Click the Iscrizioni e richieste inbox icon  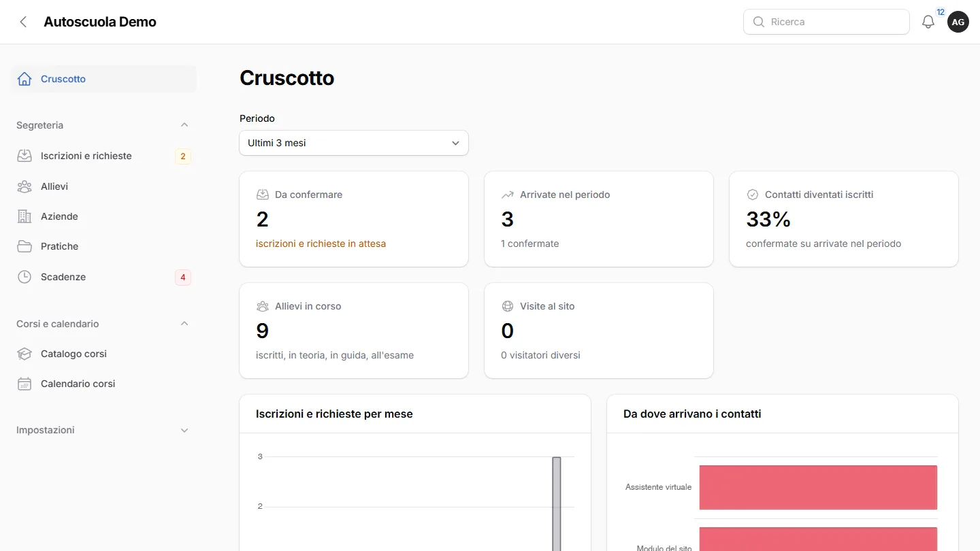point(24,156)
